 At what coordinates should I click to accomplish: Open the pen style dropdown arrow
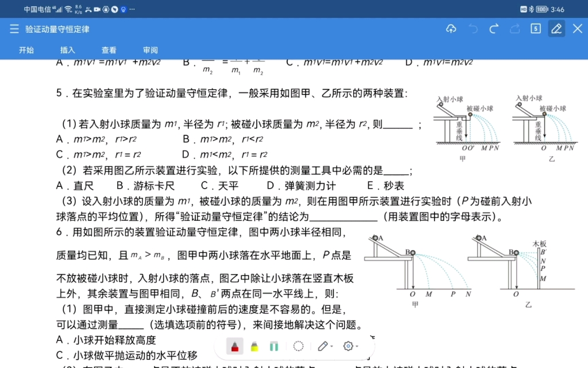pos(330,347)
